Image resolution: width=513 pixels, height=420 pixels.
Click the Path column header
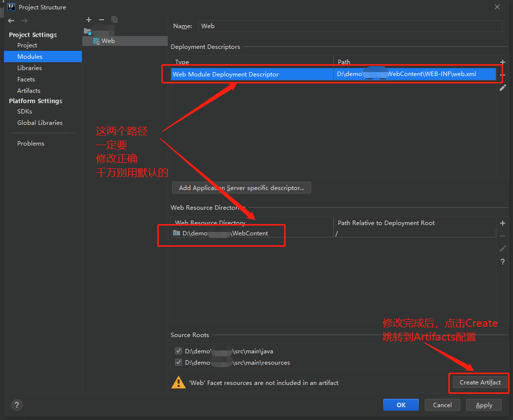point(415,62)
